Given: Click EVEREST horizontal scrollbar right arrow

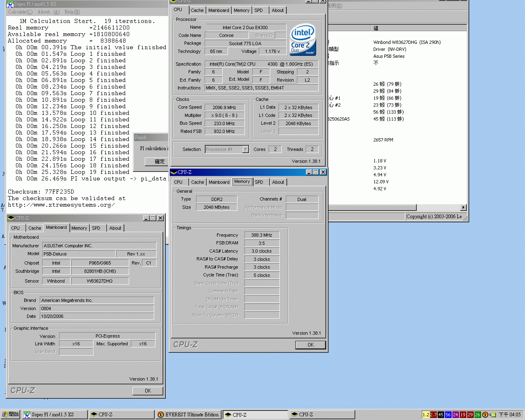Looking at the screenshot, I should [463, 208].
